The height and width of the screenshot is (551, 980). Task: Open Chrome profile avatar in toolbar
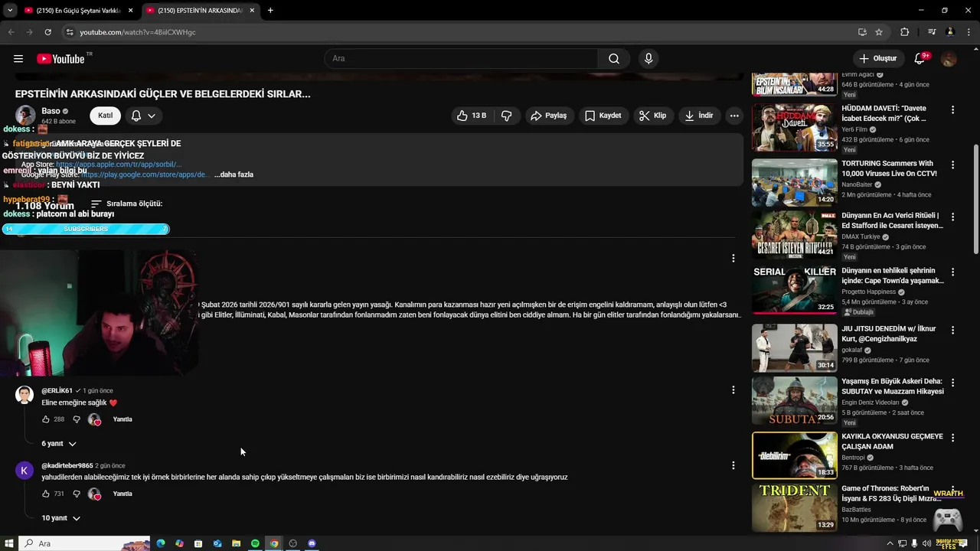950,32
